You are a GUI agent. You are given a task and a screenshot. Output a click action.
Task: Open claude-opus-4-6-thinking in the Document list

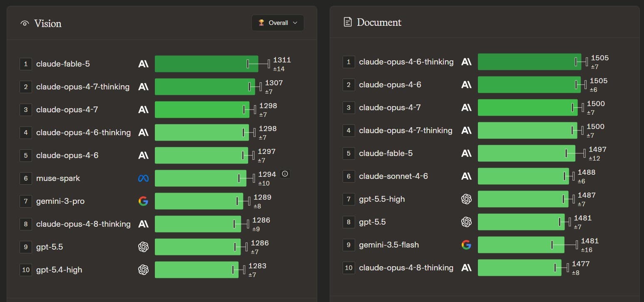[x=406, y=62]
